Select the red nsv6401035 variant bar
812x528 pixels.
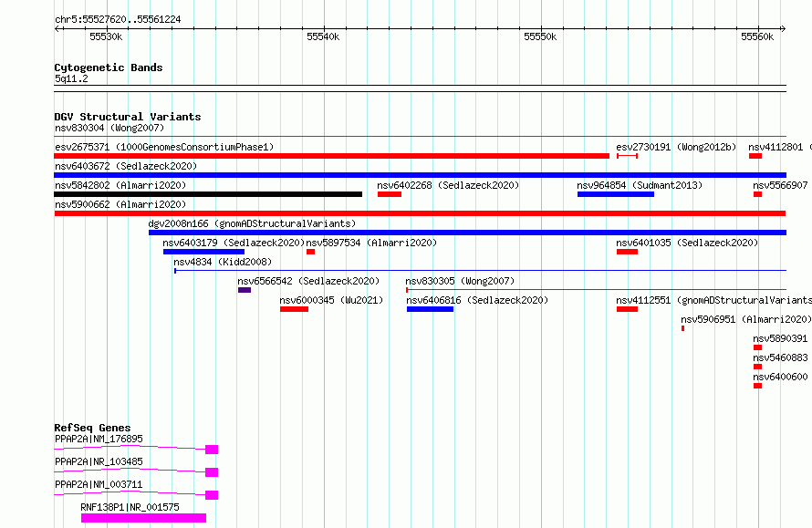627,252
